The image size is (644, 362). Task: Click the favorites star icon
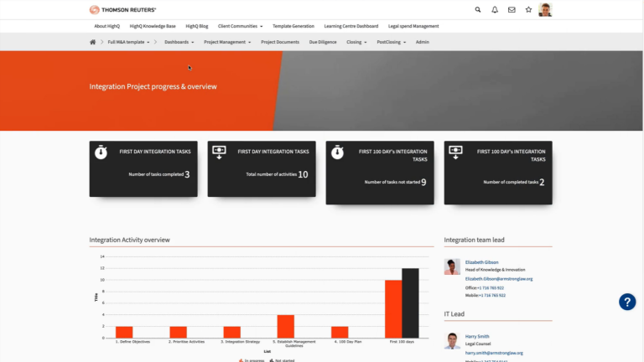(x=528, y=10)
